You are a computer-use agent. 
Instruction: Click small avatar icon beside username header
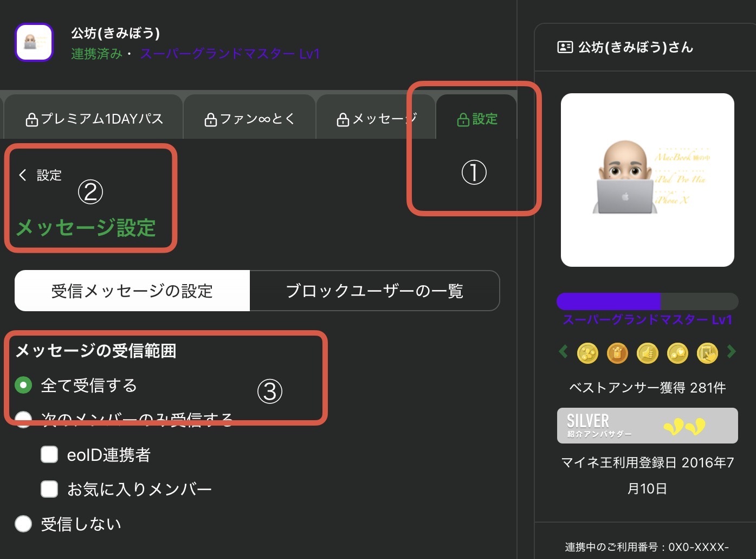[x=34, y=42]
